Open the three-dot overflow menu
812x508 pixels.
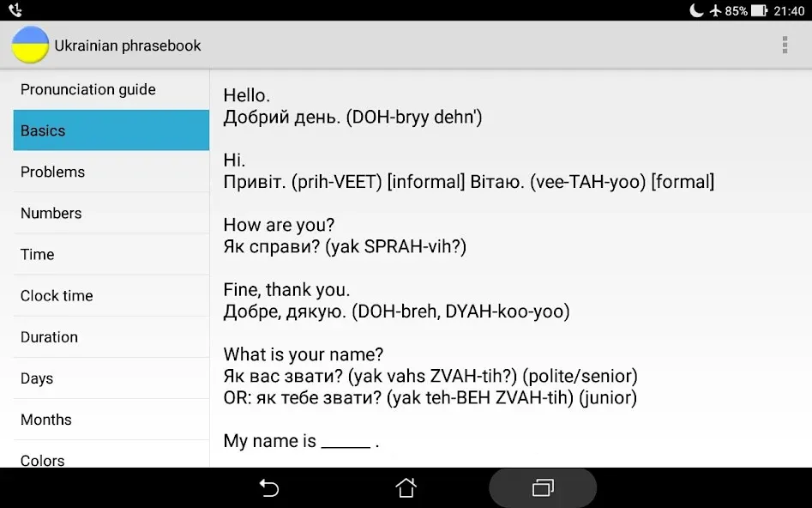tap(785, 45)
